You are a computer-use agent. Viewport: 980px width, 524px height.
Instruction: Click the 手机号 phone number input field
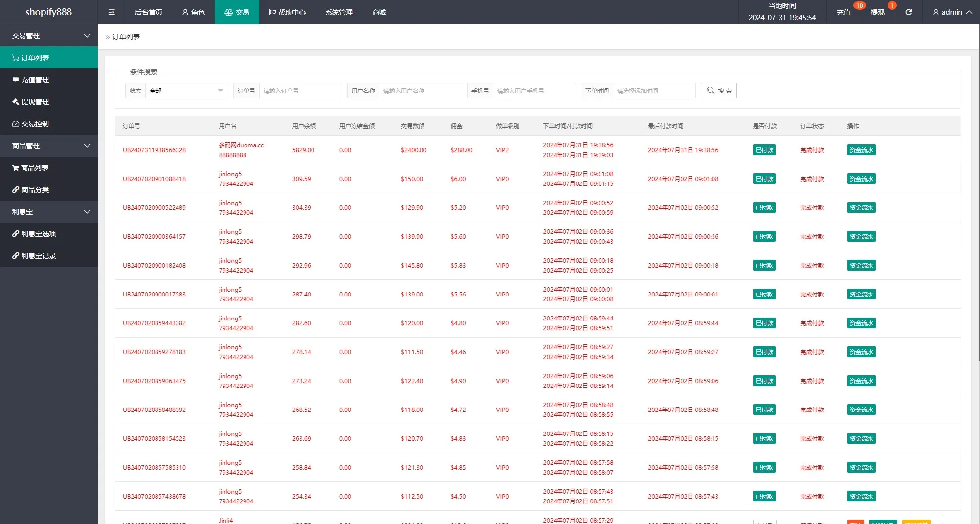pyautogui.click(x=534, y=91)
